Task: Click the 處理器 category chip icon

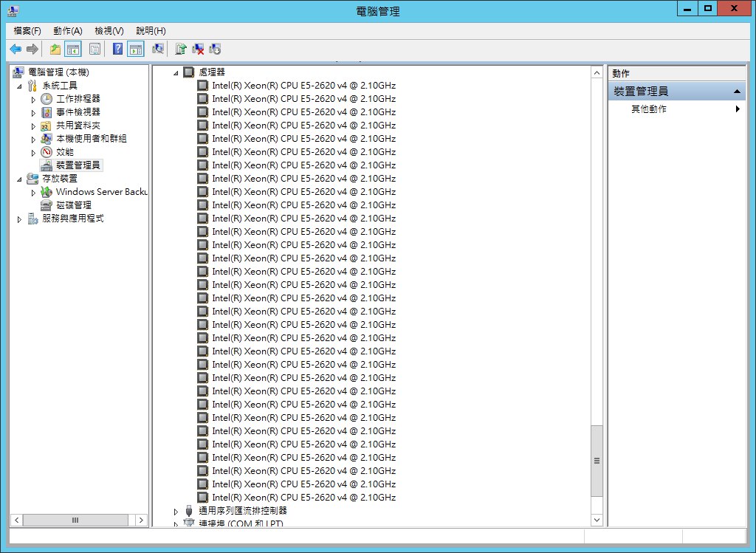Action: coord(188,72)
